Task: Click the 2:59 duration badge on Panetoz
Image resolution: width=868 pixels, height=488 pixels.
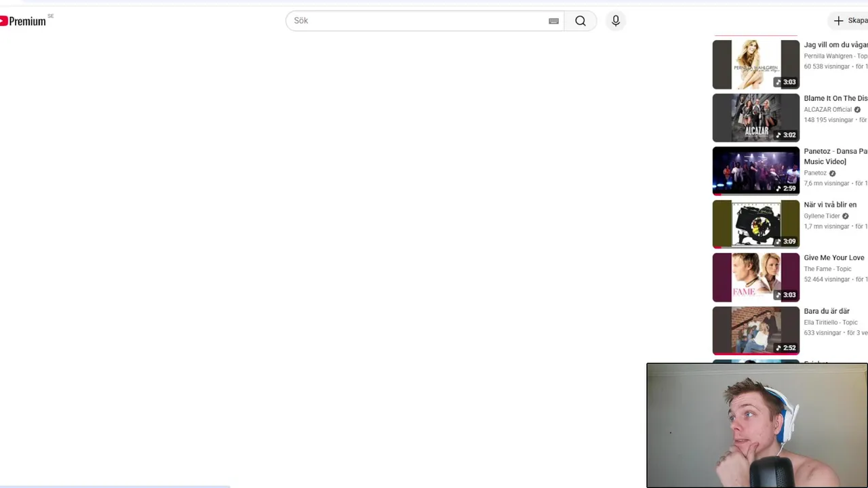Action: (x=786, y=188)
